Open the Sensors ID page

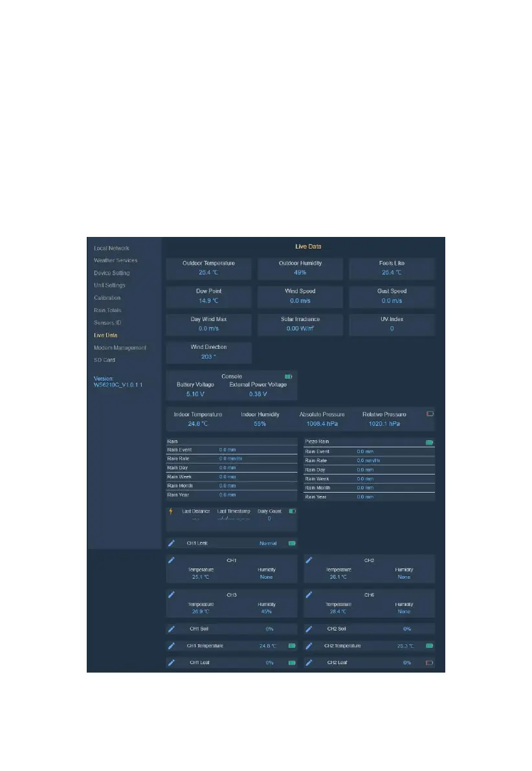[107, 322]
